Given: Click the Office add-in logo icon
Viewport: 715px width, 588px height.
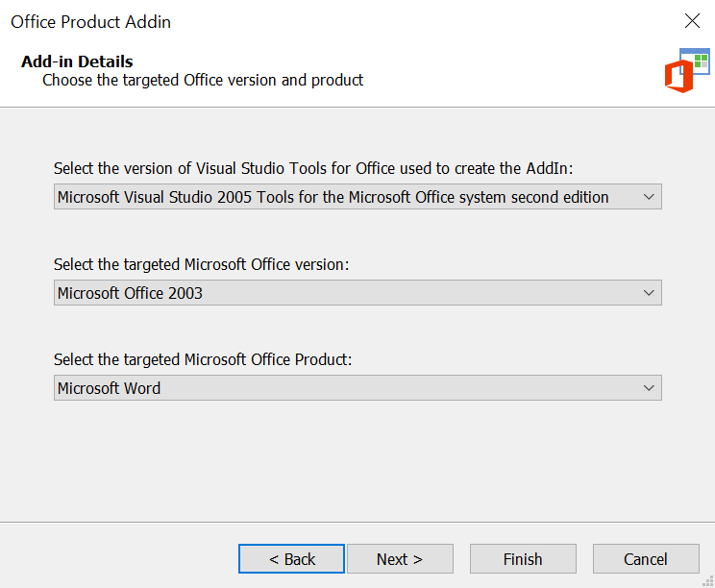Looking at the screenshot, I should pos(687,70).
